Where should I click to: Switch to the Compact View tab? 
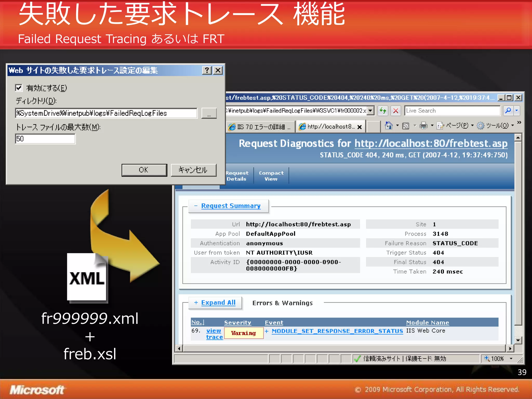[x=271, y=176]
